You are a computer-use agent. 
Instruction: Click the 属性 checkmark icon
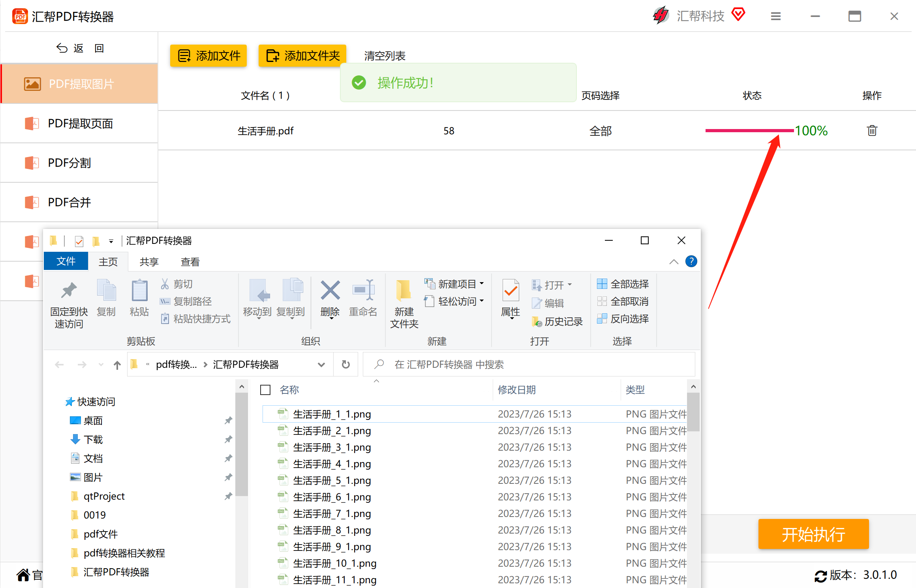tap(511, 291)
